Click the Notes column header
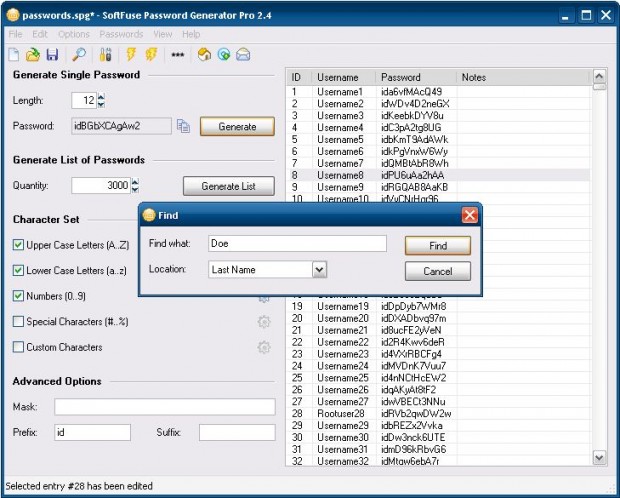 click(x=523, y=78)
